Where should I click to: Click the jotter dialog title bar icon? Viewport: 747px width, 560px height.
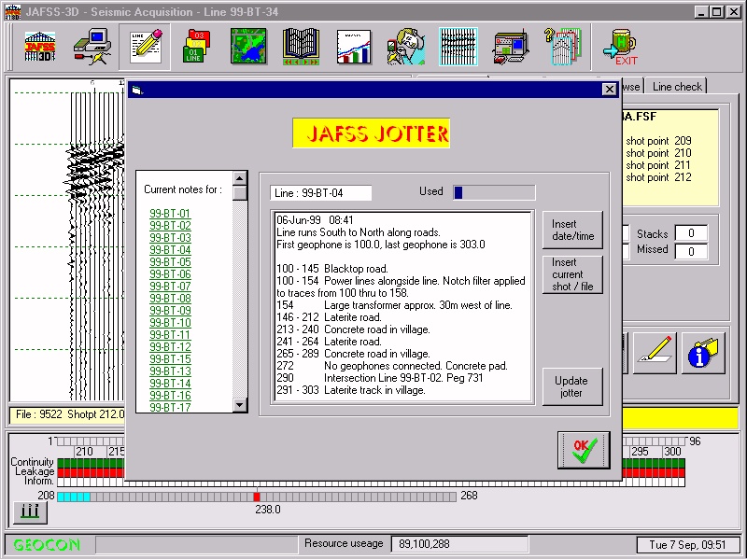137,90
